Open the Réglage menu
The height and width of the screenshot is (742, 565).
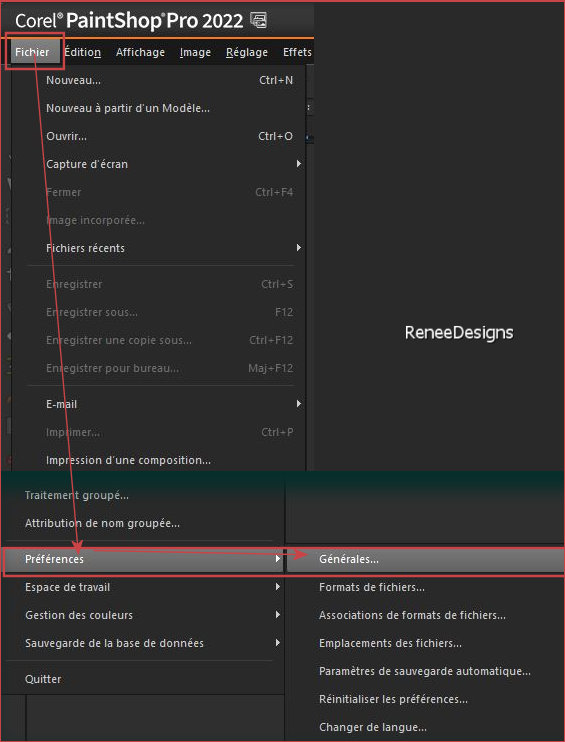[247, 52]
